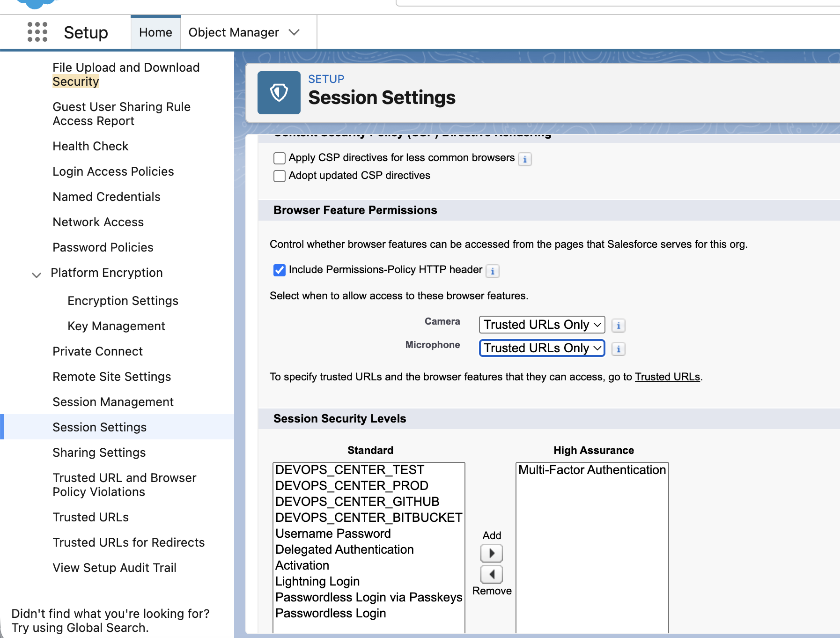
Task: Select Username Password in Standard list
Action: point(368,534)
